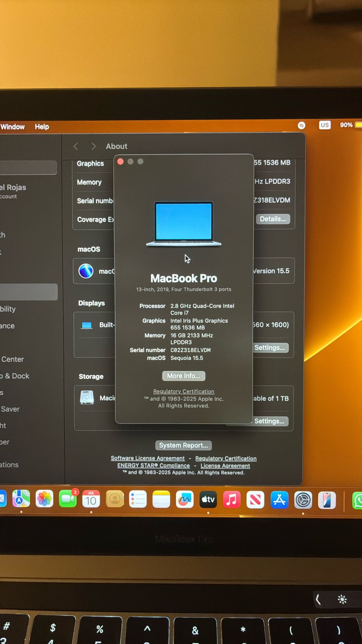
Task: Select the Rojas account in sidebar
Action: click(13, 191)
